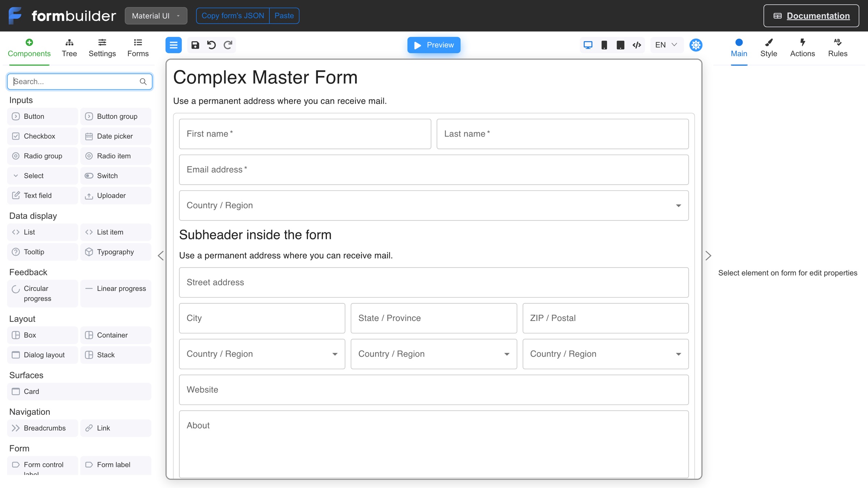Open the EN language dropdown
The image size is (868, 488).
click(666, 45)
